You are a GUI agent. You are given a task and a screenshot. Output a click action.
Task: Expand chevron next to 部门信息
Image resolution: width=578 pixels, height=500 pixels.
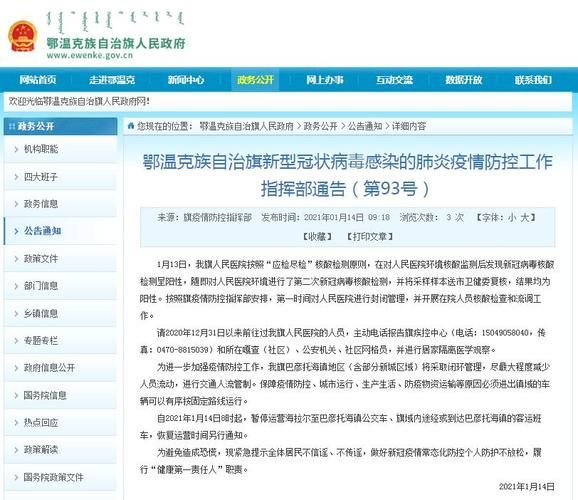point(16,286)
